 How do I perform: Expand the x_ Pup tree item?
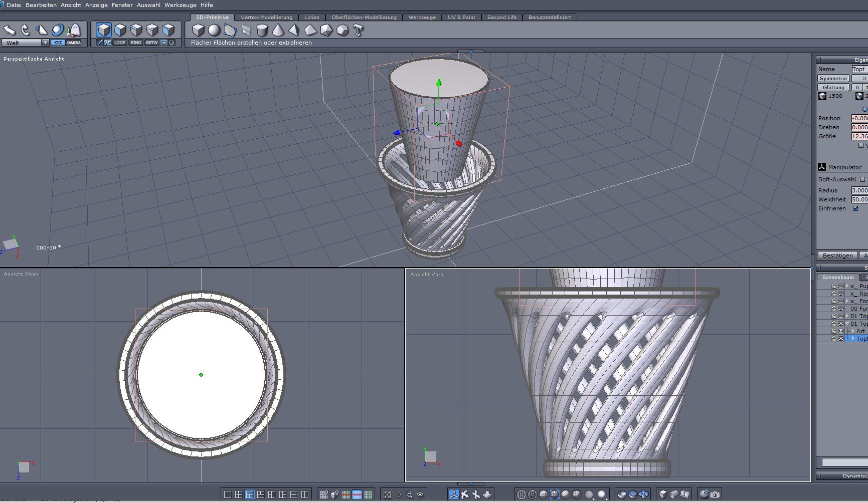tap(847, 286)
